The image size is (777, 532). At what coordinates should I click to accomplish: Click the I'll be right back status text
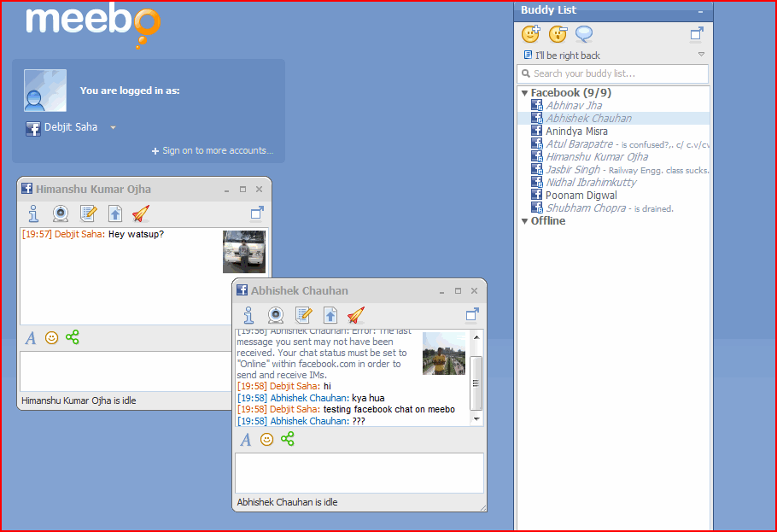568,56
